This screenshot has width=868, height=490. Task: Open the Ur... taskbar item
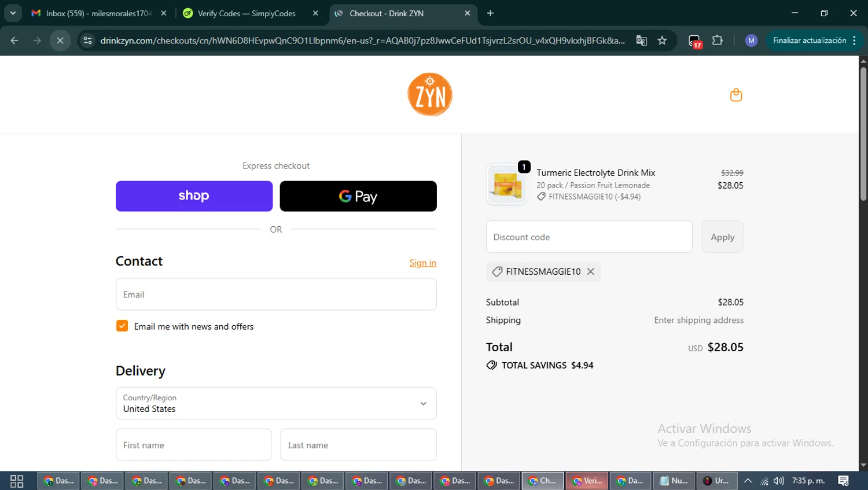[717, 481]
